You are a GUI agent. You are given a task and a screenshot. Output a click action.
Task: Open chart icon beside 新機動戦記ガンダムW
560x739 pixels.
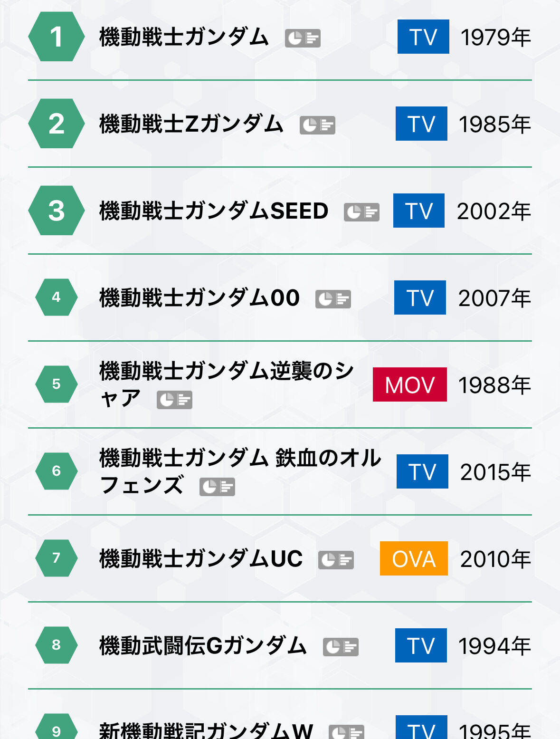point(346,732)
